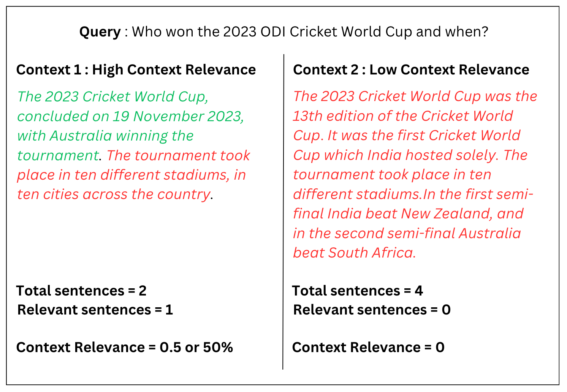Click the green "with Australia winning the" line
The height and width of the screenshot is (392, 567).
point(105,136)
